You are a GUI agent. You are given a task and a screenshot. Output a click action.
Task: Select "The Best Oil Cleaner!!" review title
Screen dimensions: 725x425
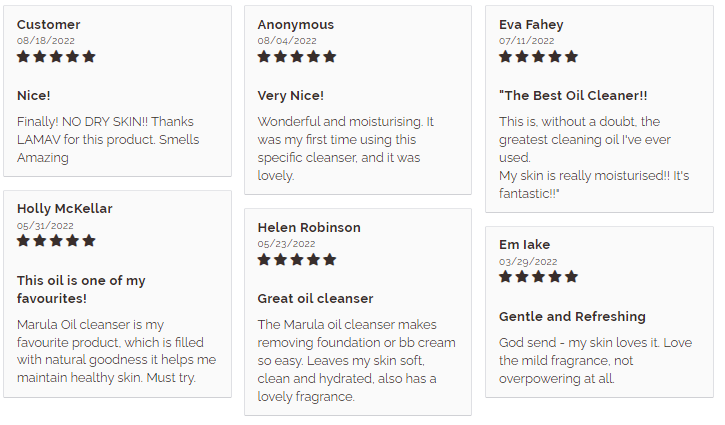coord(573,96)
